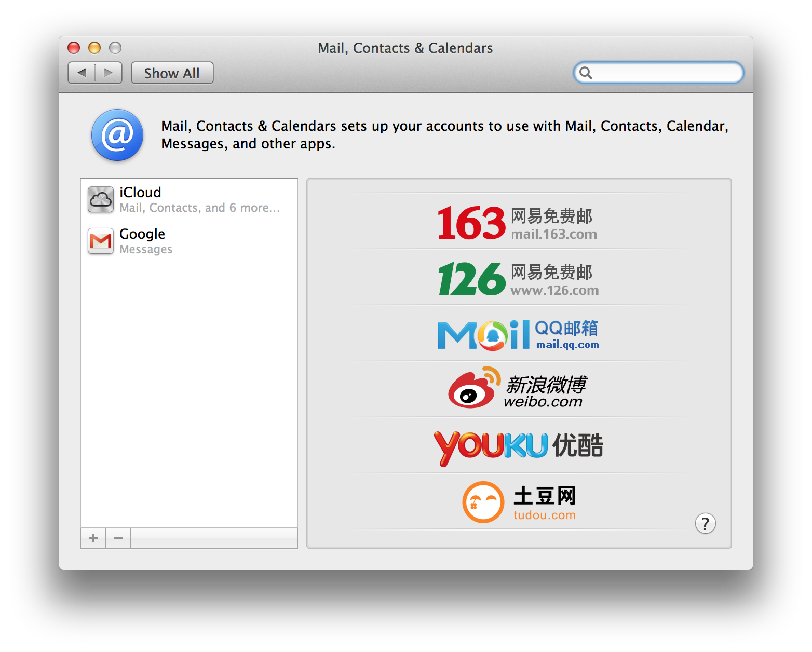Go forward with the right arrow button
Image resolution: width=812 pixels, height=652 pixels.
[x=109, y=73]
